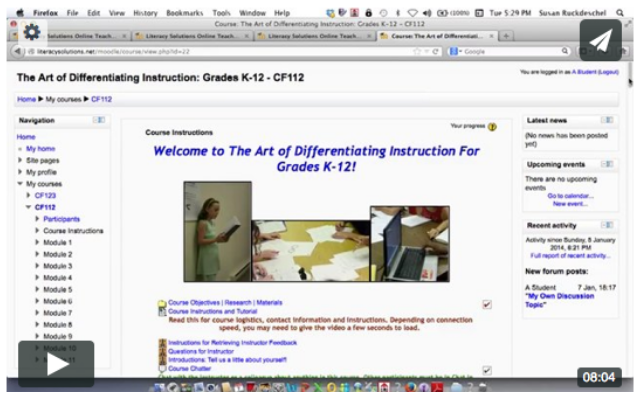Play the video with the play button
This screenshot has height=394, width=640.
56,363
